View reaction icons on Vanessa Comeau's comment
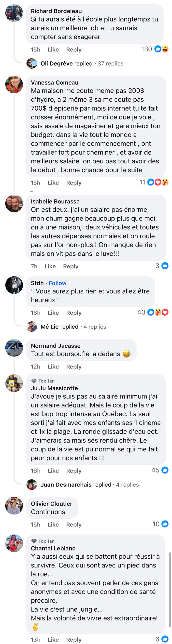 158,182
